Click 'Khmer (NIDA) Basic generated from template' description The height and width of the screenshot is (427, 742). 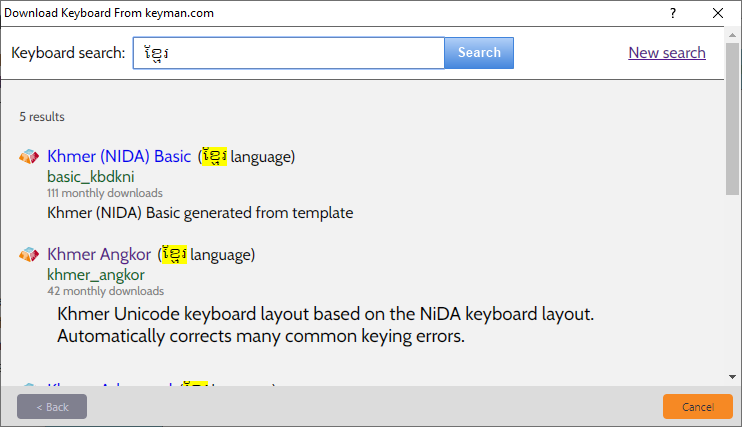point(200,213)
